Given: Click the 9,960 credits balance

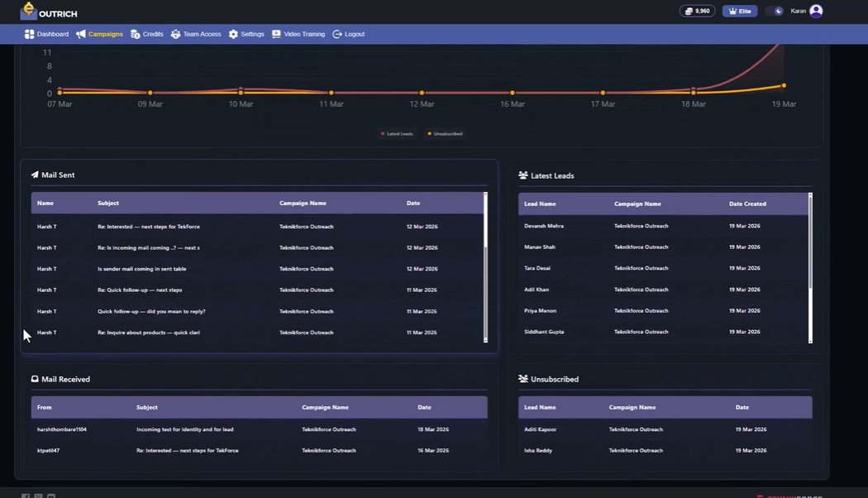Looking at the screenshot, I should [x=698, y=11].
